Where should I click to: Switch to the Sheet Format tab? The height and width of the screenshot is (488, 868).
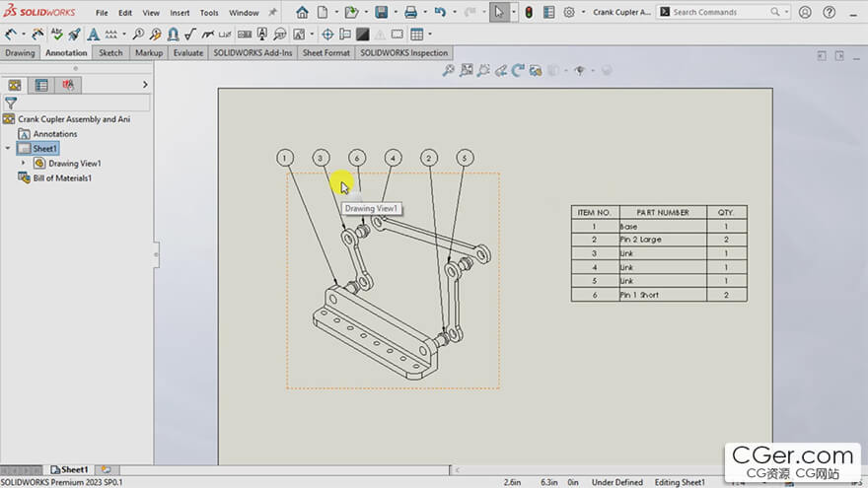(x=326, y=53)
